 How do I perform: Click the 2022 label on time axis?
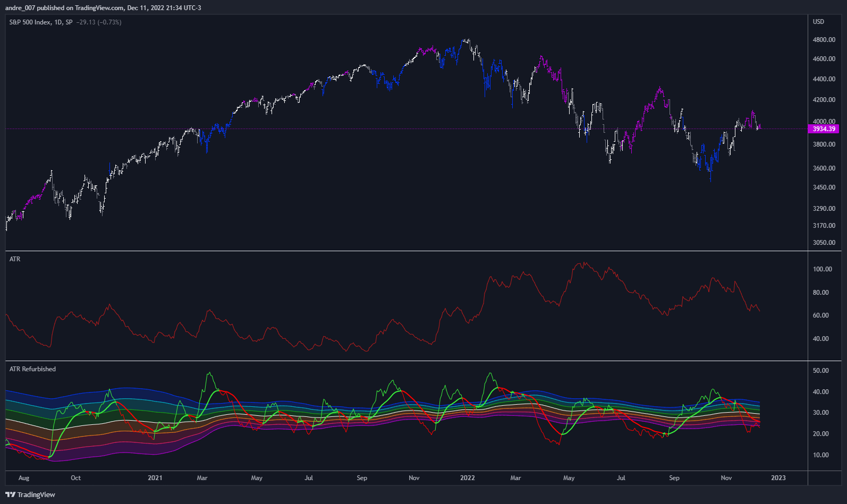tap(468, 478)
